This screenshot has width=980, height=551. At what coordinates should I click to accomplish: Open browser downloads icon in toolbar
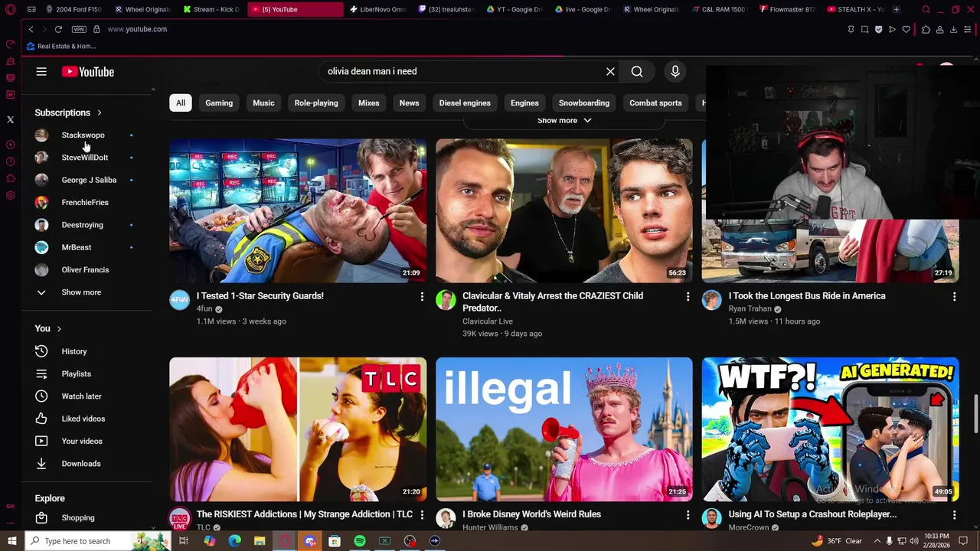[954, 29]
